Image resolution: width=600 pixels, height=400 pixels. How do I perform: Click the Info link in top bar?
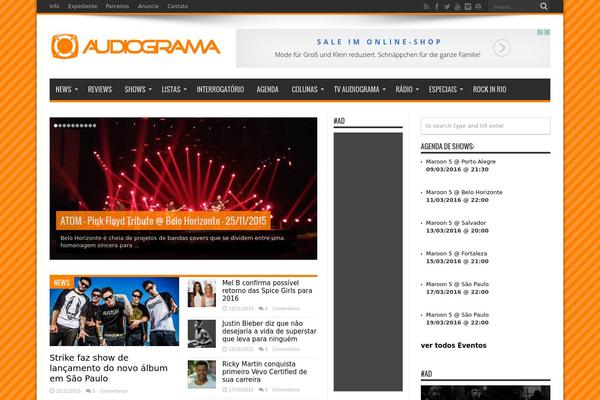point(54,6)
